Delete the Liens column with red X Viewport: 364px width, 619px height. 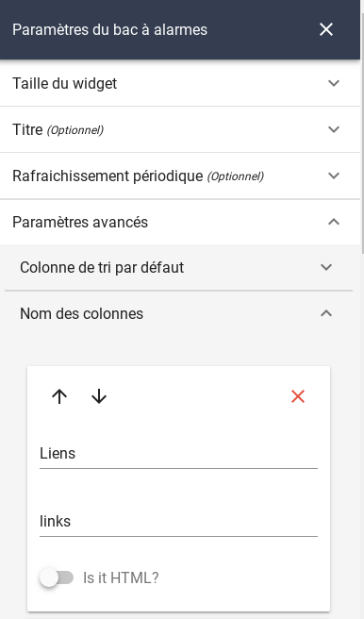(298, 396)
